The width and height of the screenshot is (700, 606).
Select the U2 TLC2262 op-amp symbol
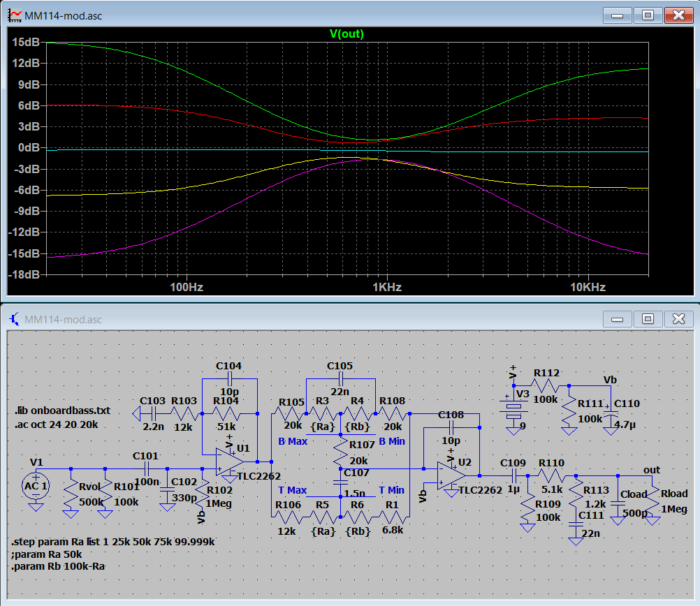[x=451, y=475]
